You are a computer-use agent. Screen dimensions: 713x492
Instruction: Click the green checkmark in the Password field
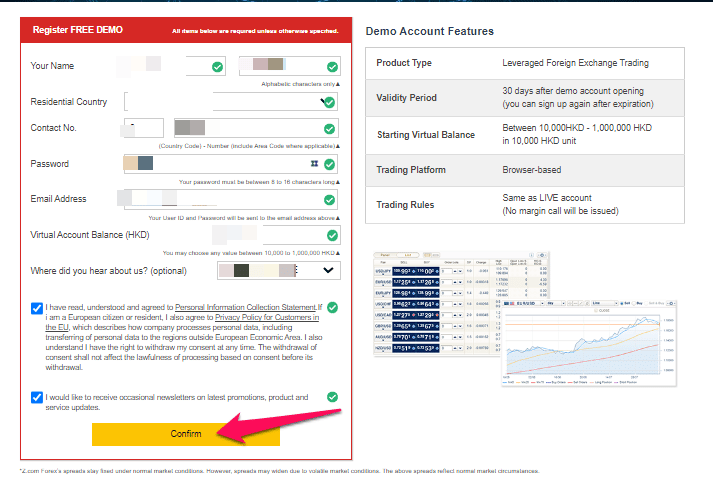pyautogui.click(x=330, y=164)
